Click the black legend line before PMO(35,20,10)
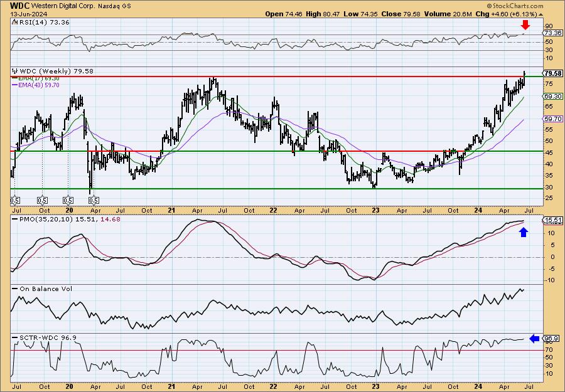Screen dimensions: 565x392 click(x=15, y=219)
